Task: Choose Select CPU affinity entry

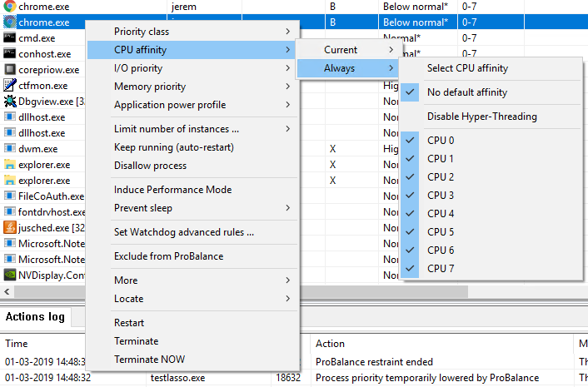Action: [x=491, y=68]
